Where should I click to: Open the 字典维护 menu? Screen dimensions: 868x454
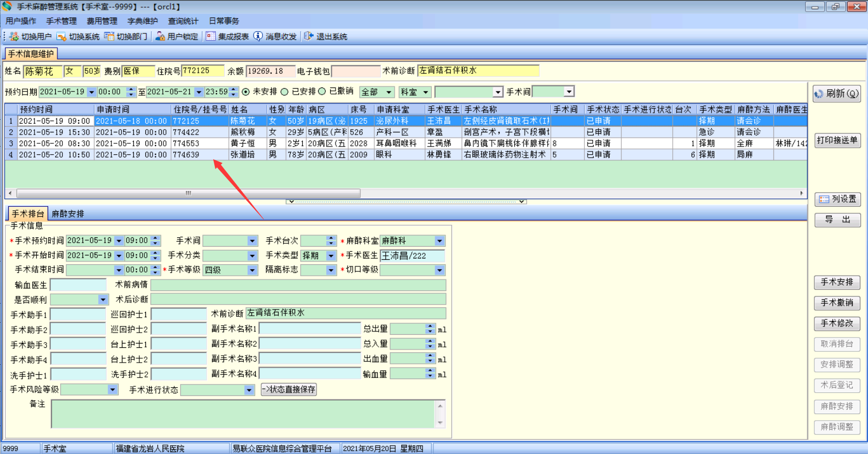coord(143,21)
